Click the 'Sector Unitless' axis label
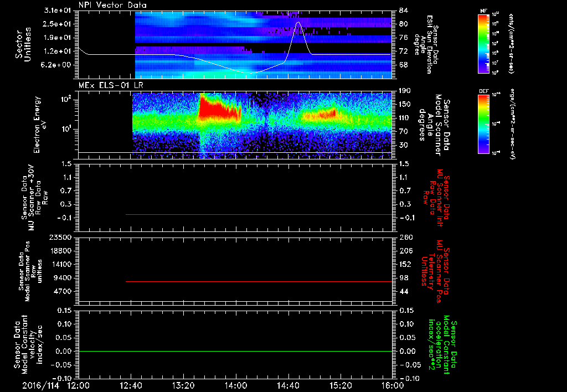Viewport: 567px width, 392px height. click(23, 44)
